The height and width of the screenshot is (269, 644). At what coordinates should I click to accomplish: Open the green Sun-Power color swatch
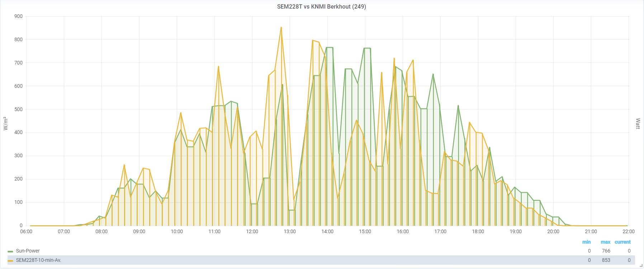click(x=10, y=251)
